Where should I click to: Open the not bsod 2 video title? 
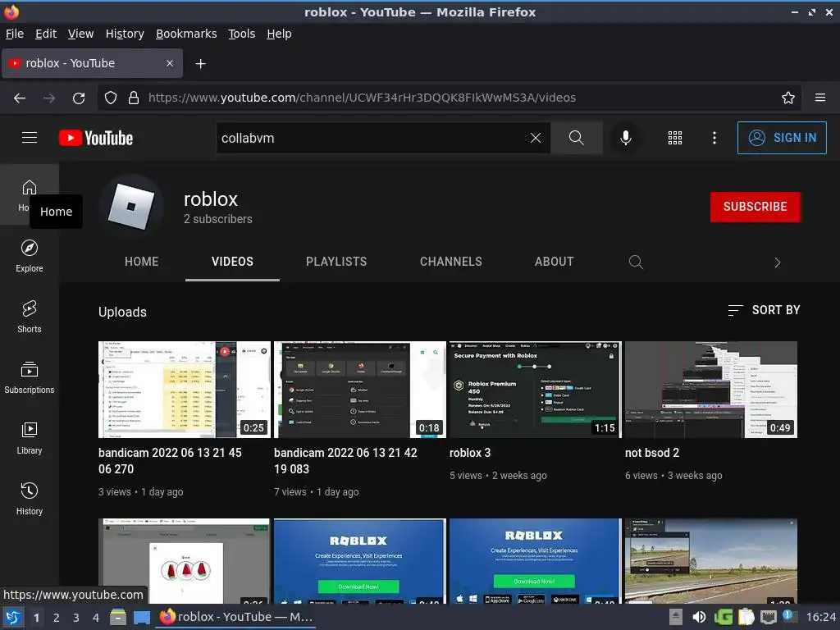pos(652,453)
